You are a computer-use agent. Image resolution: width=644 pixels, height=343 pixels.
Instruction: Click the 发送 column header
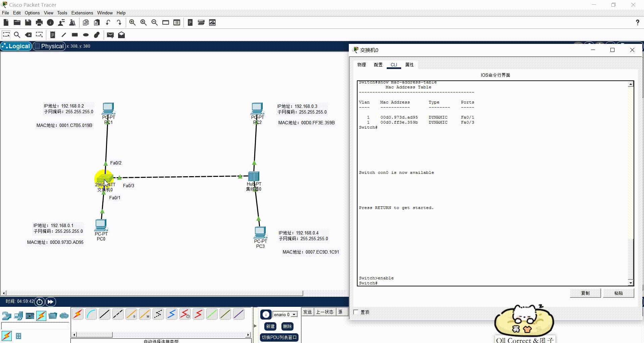[308, 312]
